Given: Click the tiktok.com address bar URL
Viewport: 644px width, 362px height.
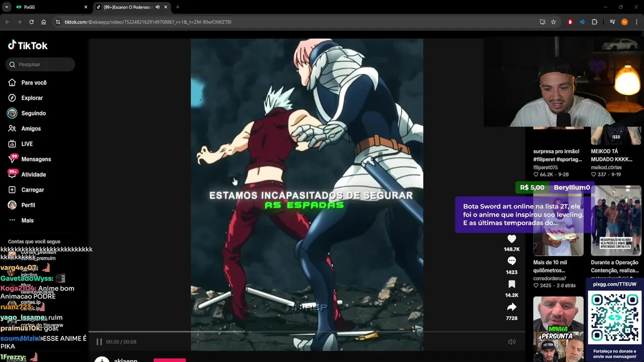Looking at the screenshot, I should click(x=148, y=22).
